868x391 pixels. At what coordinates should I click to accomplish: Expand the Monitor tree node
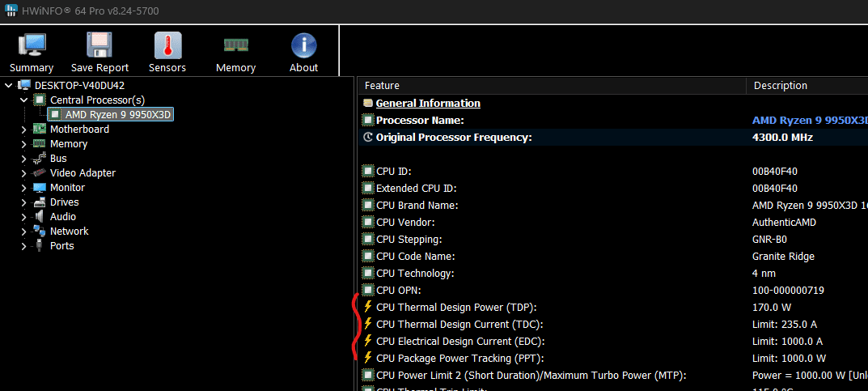point(23,188)
